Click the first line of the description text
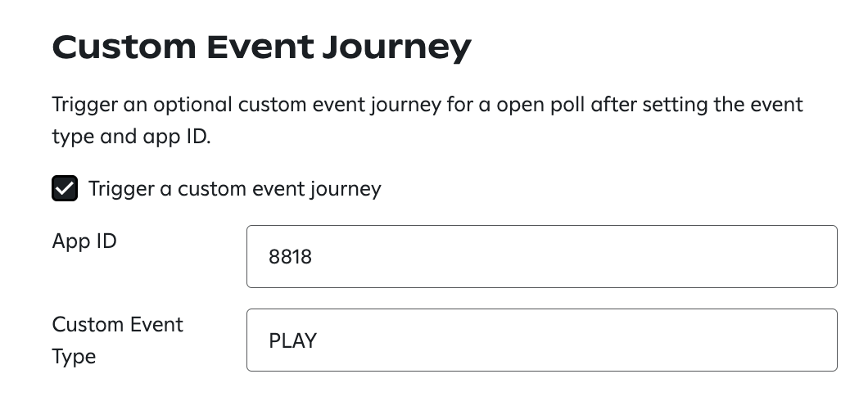 point(427,105)
